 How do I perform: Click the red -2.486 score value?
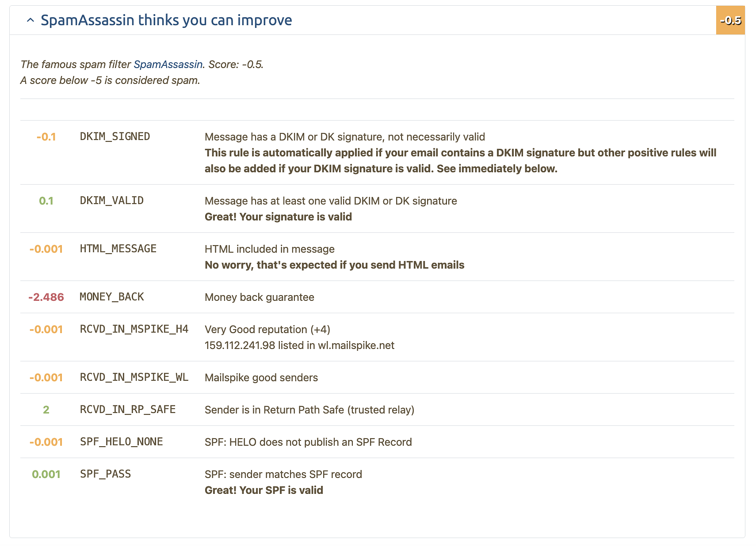46,297
